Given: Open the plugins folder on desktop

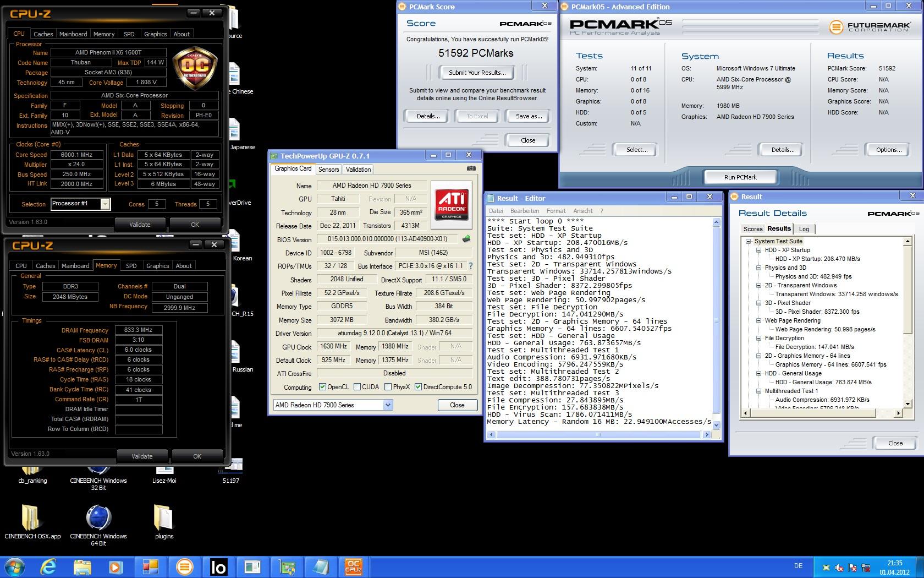Looking at the screenshot, I should click(164, 522).
